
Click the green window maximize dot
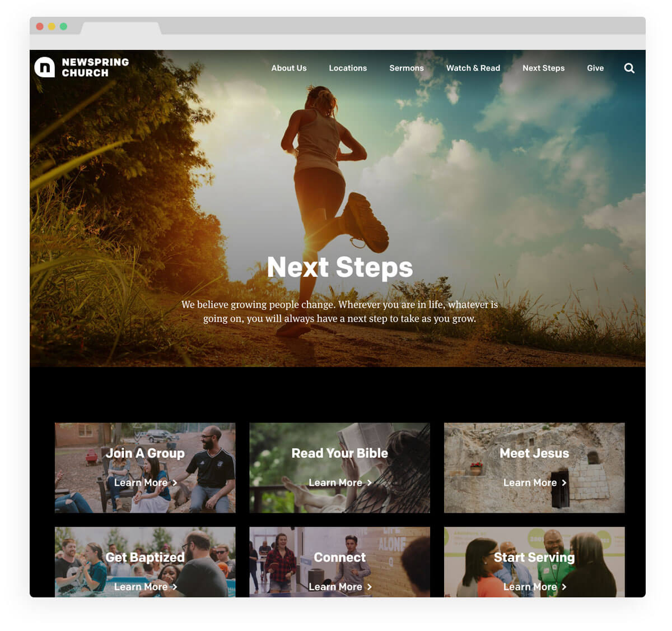click(x=63, y=26)
